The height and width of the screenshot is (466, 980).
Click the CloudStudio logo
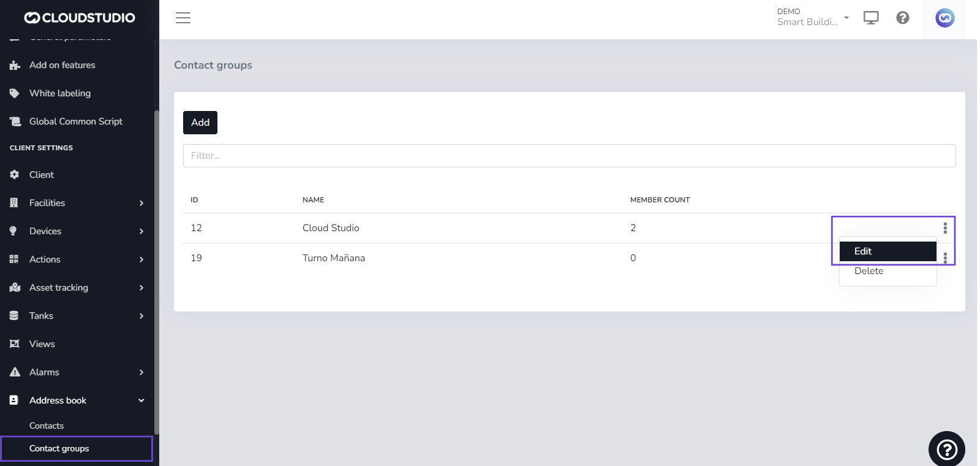coord(80,18)
